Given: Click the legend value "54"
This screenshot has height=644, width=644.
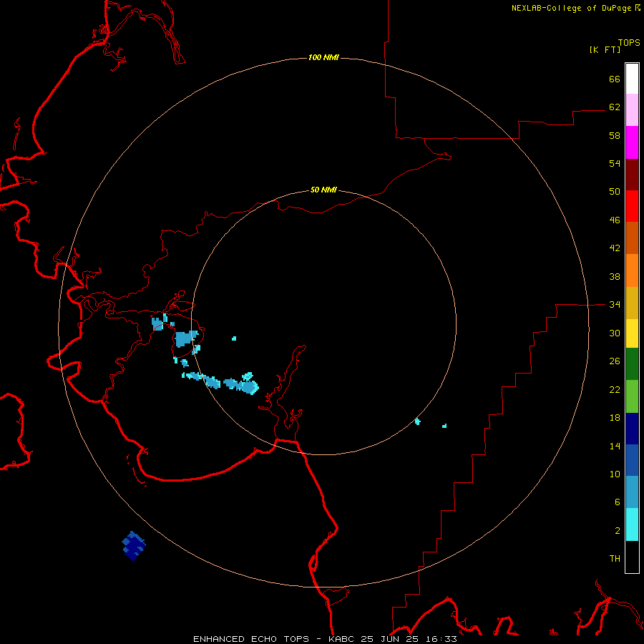Looking at the screenshot, I should [615, 163].
